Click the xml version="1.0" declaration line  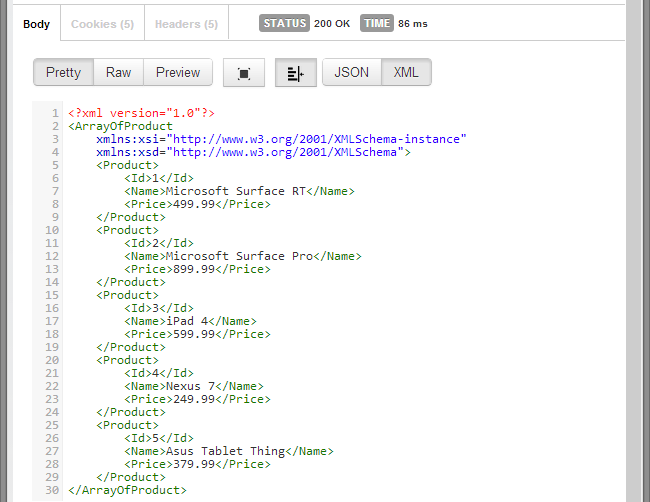141,113
